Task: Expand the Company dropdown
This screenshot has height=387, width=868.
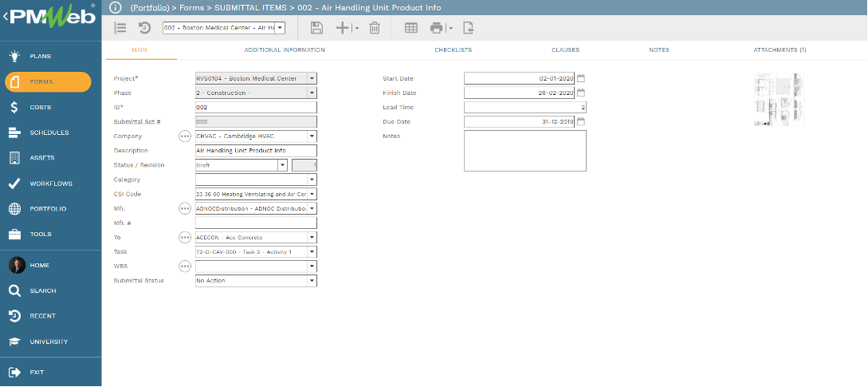Action: pos(312,136)
